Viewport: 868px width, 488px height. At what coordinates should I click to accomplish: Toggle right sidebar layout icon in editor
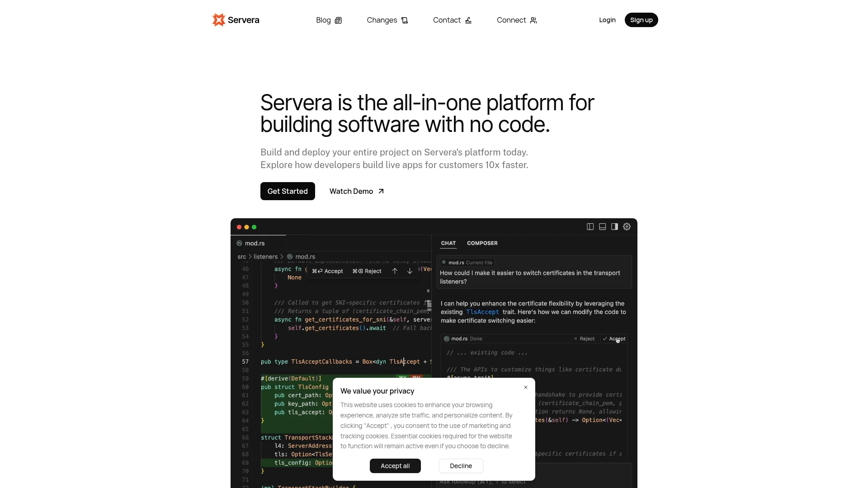coord(614,227)
